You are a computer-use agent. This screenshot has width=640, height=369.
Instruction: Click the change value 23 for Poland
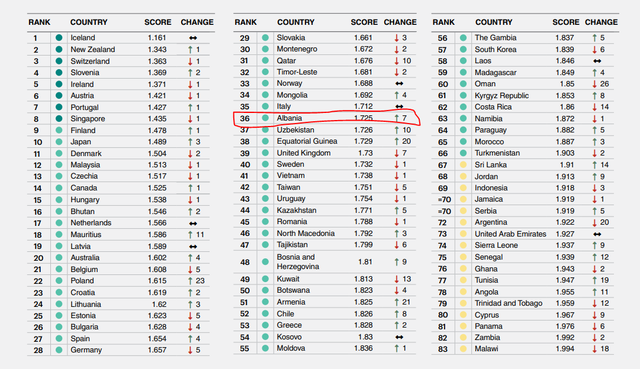click(200, 281)
